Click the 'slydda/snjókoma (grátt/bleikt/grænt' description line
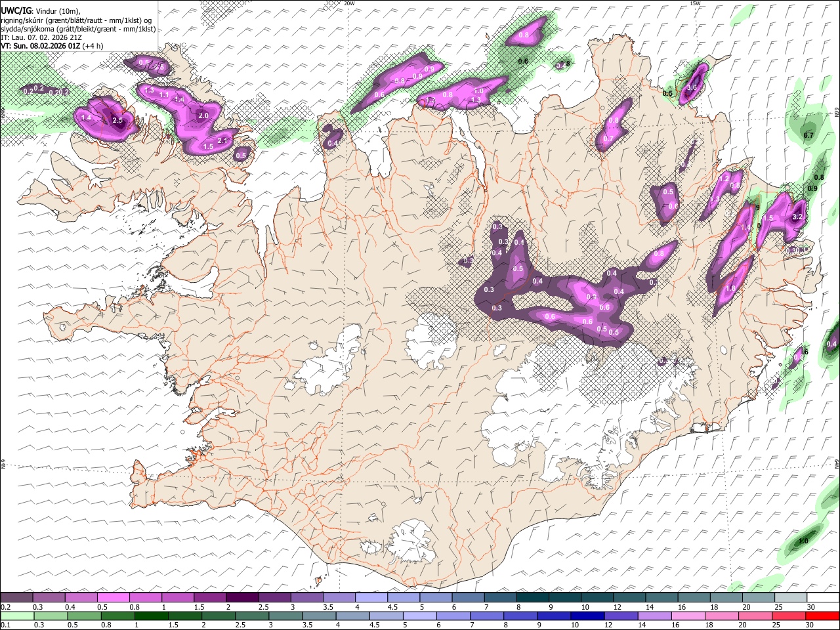Screen dimensions: 840x630 pos(78,29)
